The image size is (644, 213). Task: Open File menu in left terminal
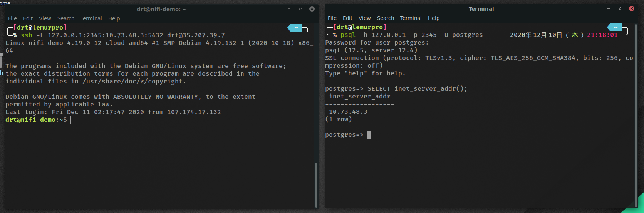coord(12,18)
